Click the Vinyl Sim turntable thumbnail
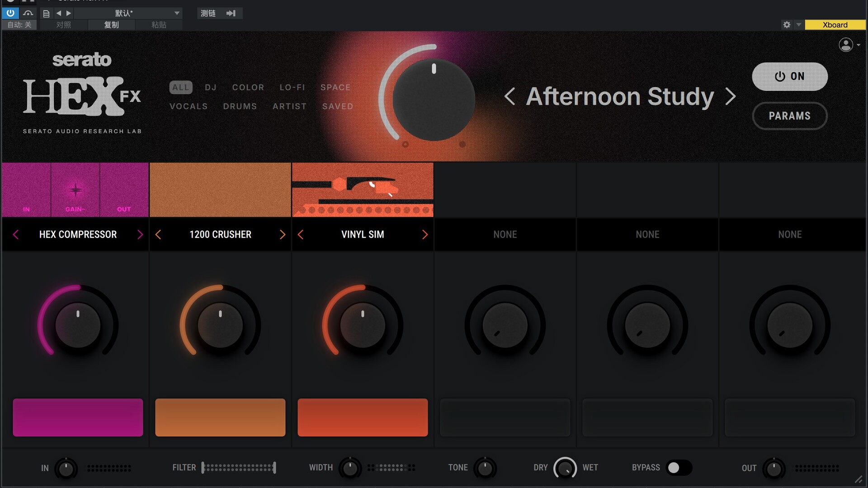Image resolution: width=868 pixels, height=488 pixels. (363, 190)
